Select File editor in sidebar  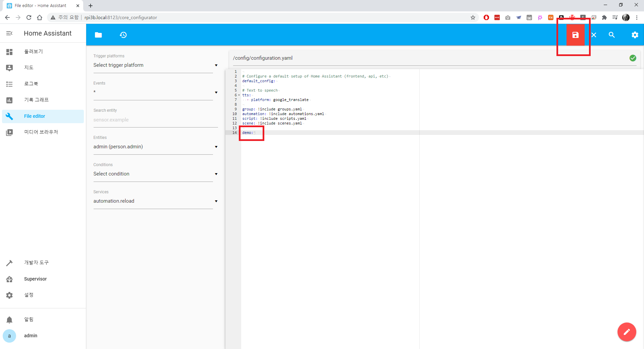43,116
